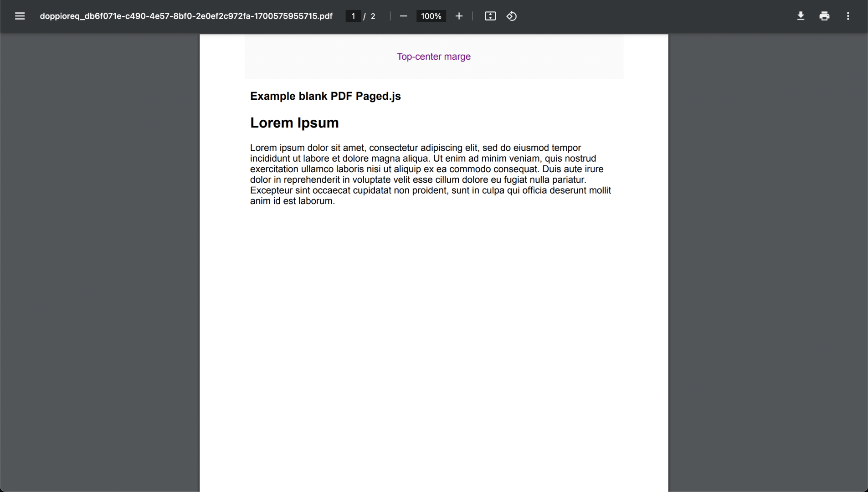This screenshot has height=492, width=868.
Task: Open overflow menu for extra PDF settings
Action: [848, 16]
